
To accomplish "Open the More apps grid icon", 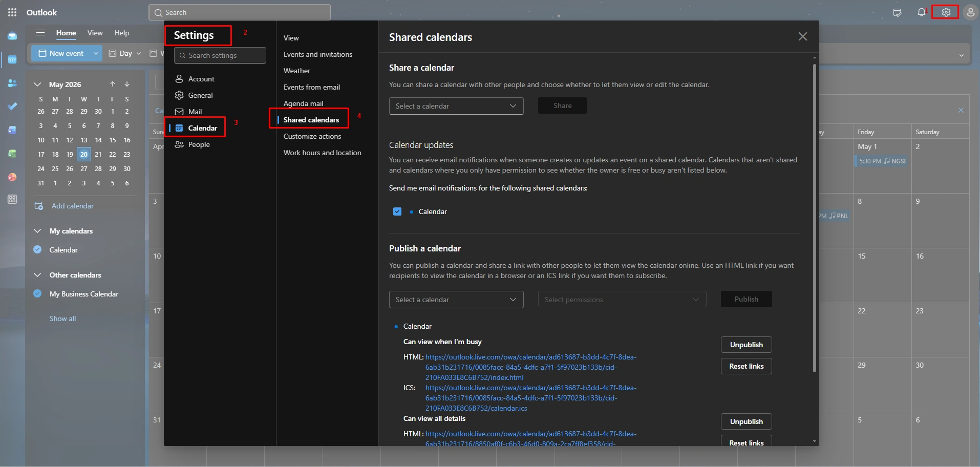I will [x=12, y=200].
